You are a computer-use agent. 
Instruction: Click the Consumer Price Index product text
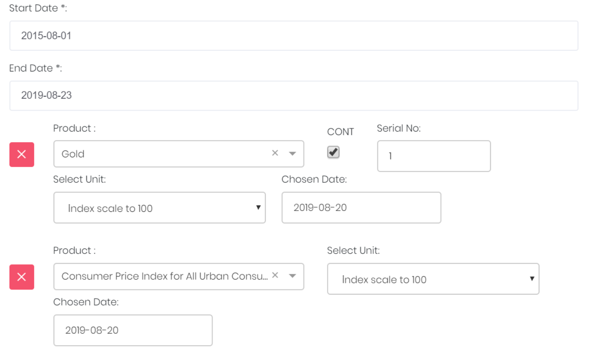coord(165,276)
